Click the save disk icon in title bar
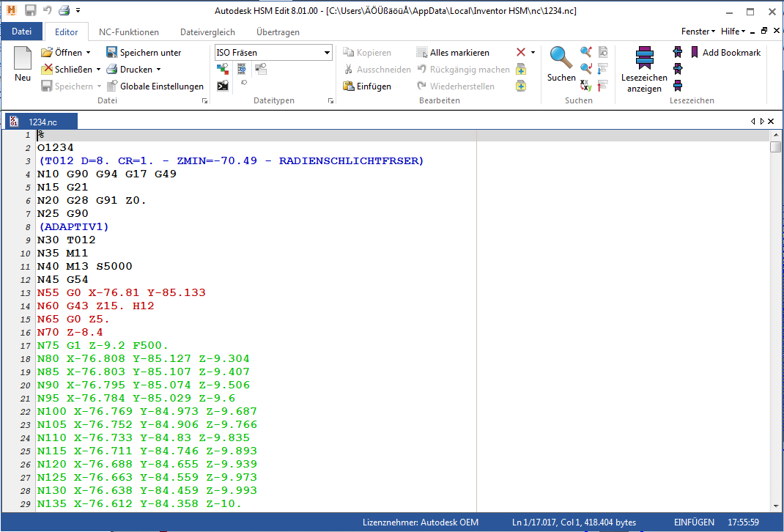 pos(30,10)
